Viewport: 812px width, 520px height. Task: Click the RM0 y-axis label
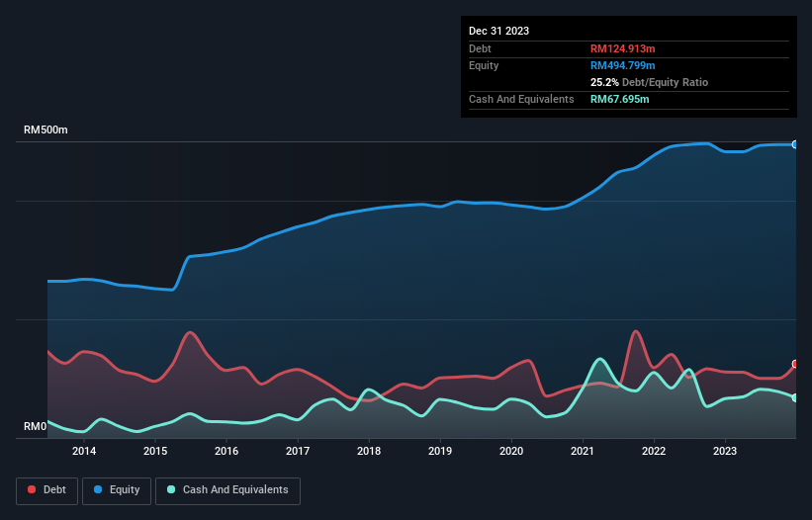pos(36,426)
